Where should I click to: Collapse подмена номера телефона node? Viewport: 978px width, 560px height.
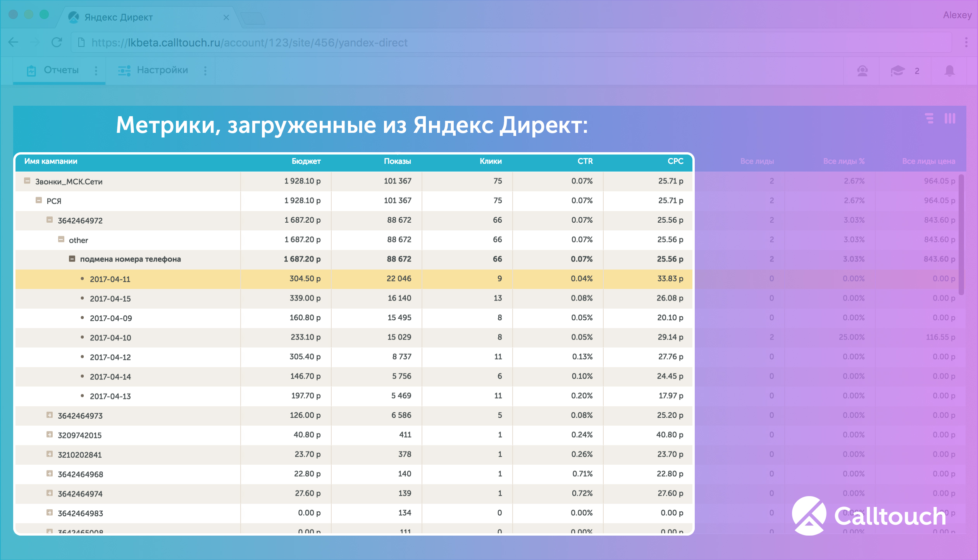[72, 259]
